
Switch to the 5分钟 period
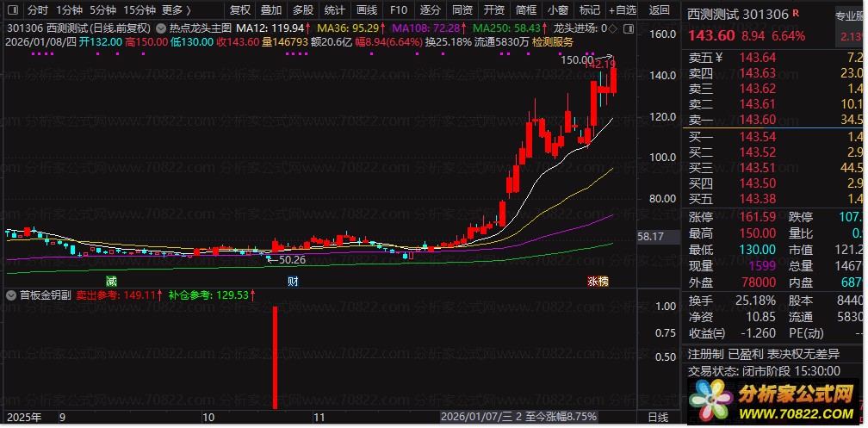[x=103, y=10]
